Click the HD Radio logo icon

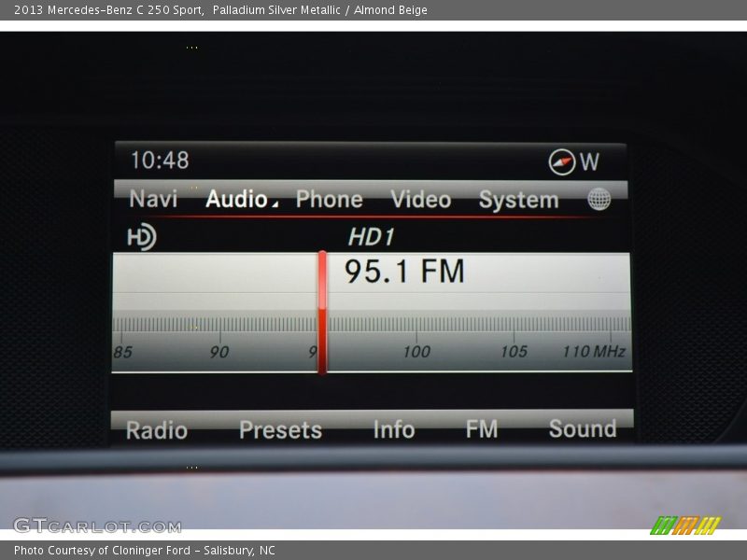[142, 237]
